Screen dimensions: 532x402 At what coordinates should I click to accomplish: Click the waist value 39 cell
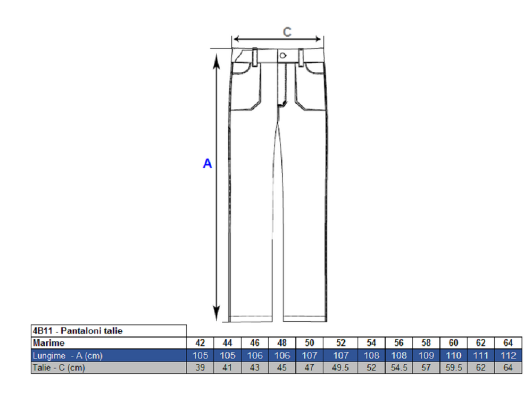tap(201, 367)
